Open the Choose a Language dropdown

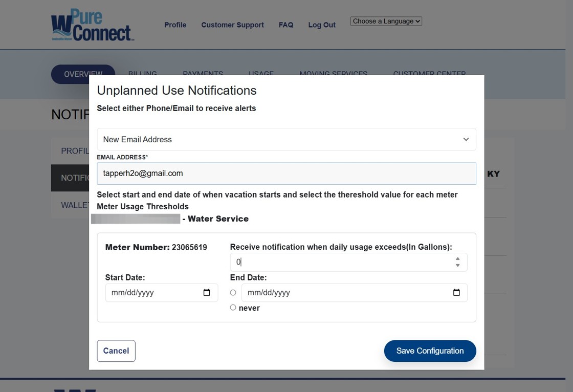coord(386,21)
